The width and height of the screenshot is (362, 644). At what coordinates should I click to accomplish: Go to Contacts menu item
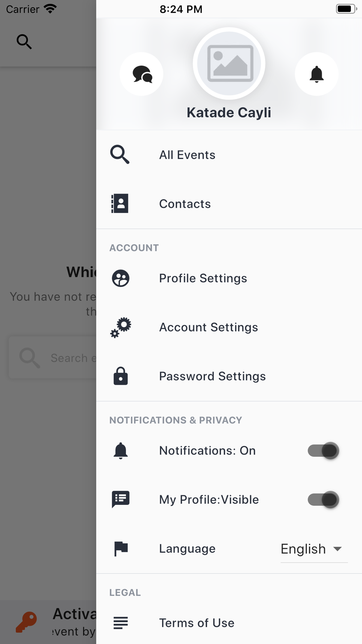click(x=185, y=204)
